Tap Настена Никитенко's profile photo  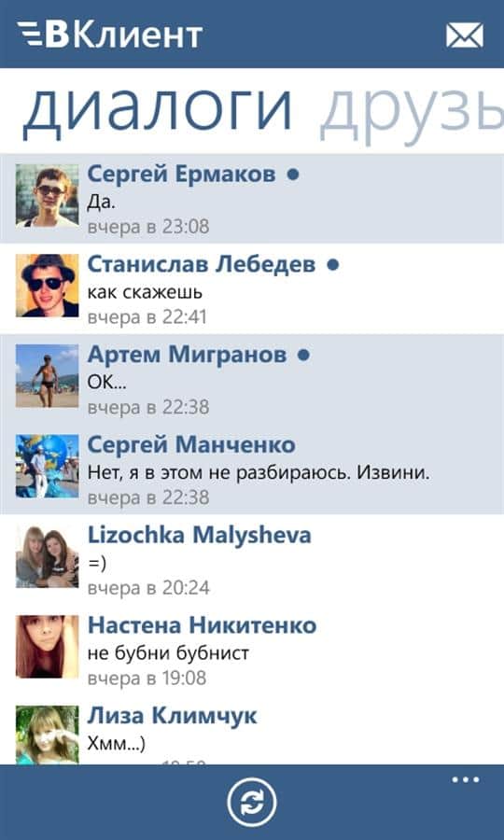(x=47, y=647)
